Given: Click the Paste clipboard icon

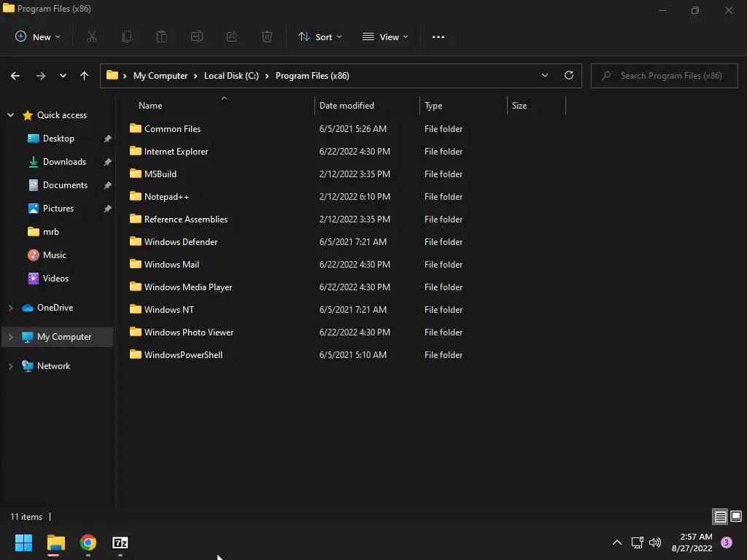Looking at the screenshot, I should 162,36.
